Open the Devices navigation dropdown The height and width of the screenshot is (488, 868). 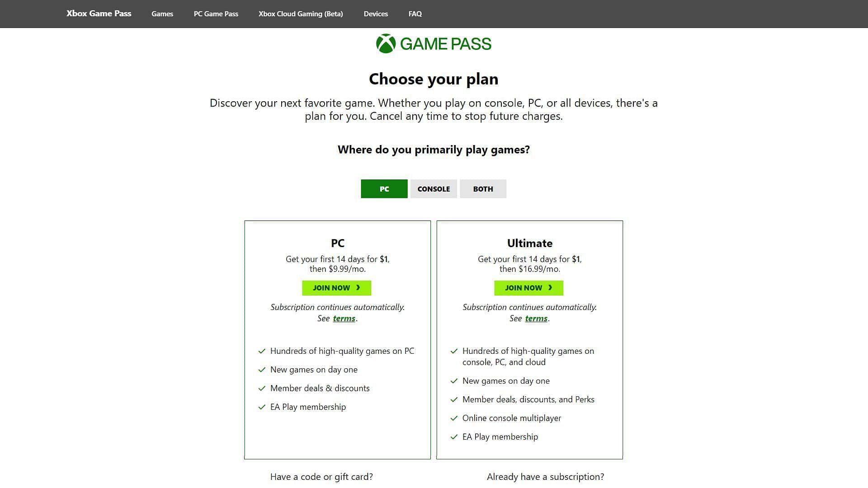(x=376, y=14)
